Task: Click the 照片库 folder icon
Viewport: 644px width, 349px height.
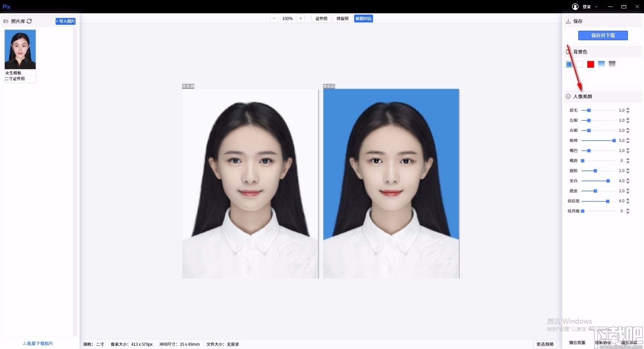Action: (6, 21)
